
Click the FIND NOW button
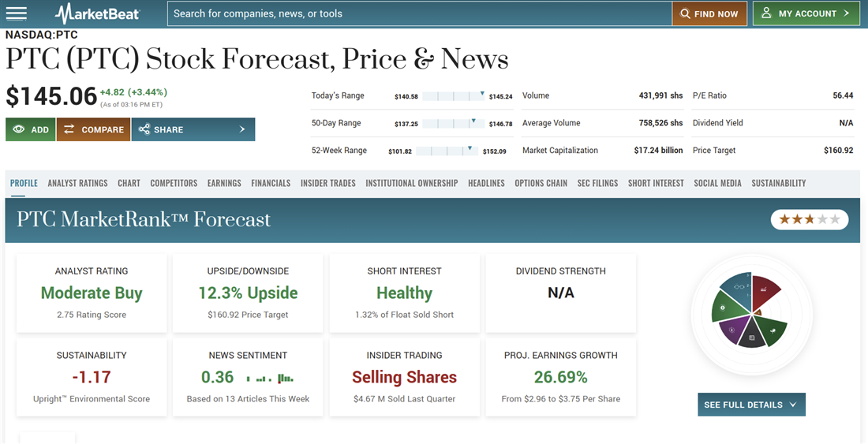709,14
